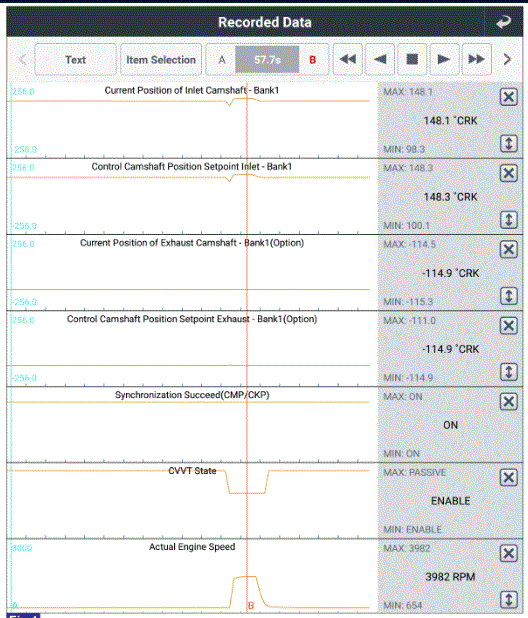Click MAX: -111.0 setpoint exhaust reading
Viewport: 528px width, 618px height.
coord(409,320)
